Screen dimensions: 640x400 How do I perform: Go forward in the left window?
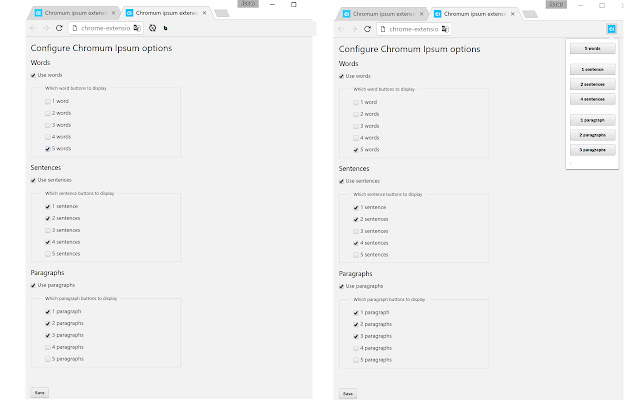[x=46, y=28]
